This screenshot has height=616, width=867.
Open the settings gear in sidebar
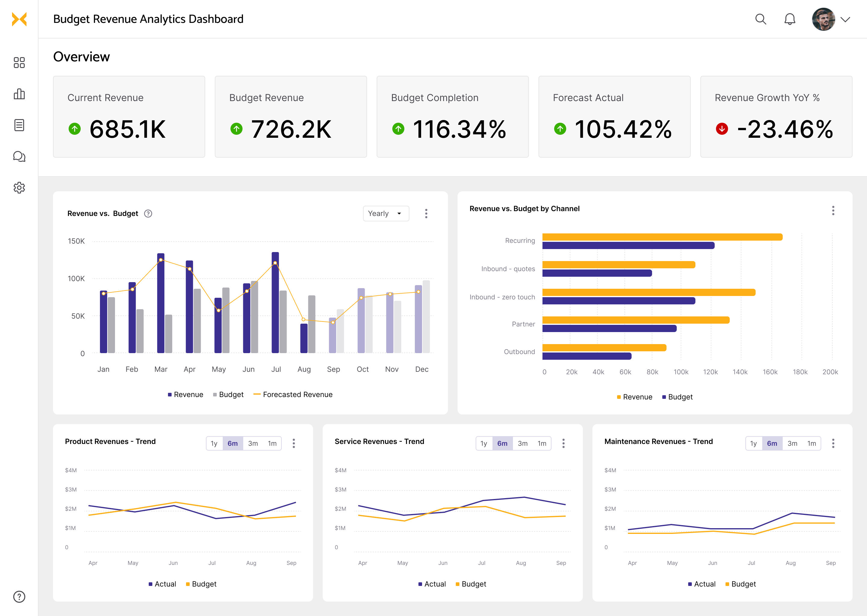19,188
